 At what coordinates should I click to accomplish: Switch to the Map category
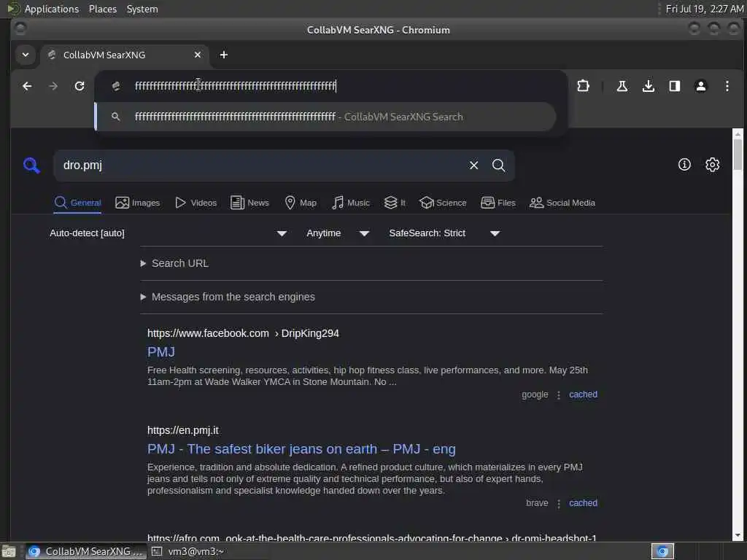[301, 203]
